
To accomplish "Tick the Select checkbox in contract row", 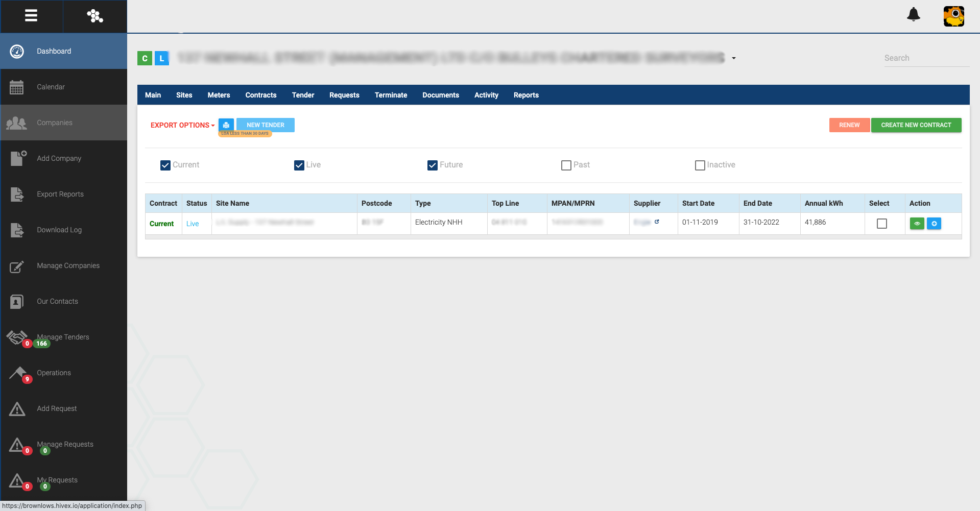I will point(881,224).
